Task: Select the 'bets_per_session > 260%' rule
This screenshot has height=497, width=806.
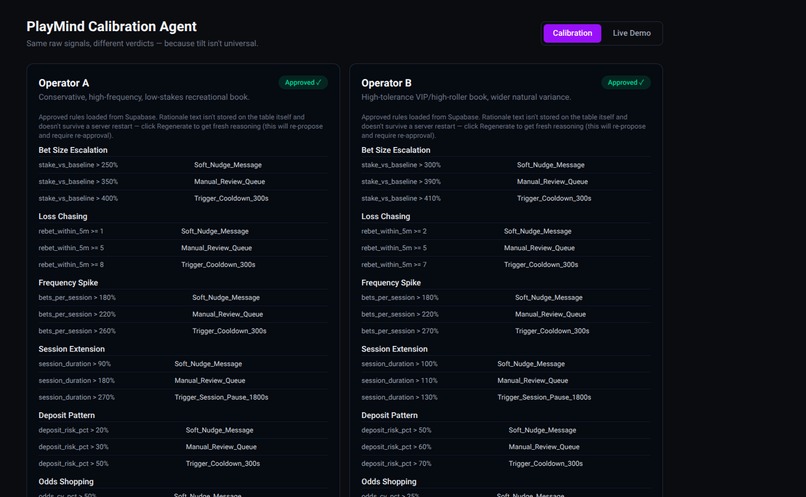Action: point(77,331)
